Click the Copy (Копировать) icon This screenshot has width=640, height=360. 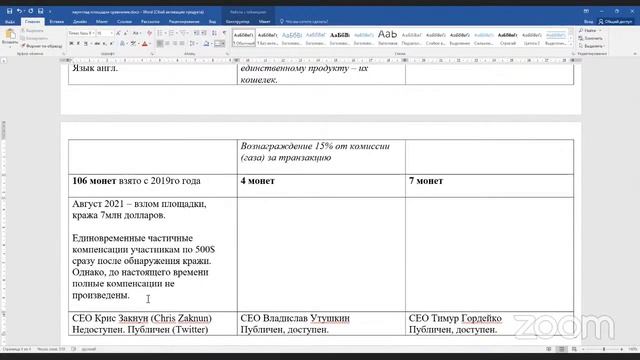click(x=23, y=38)
